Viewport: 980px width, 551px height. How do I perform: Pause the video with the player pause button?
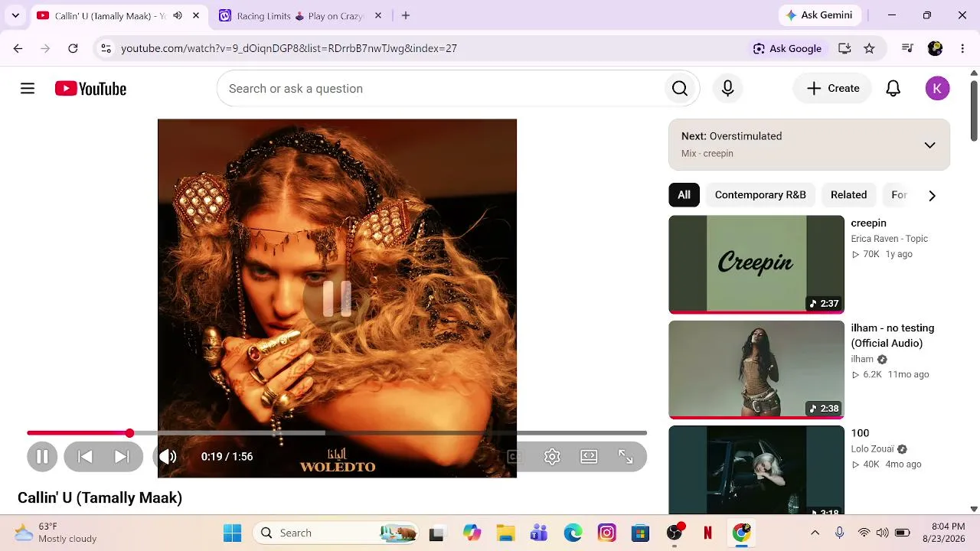(x=42, y=457)
